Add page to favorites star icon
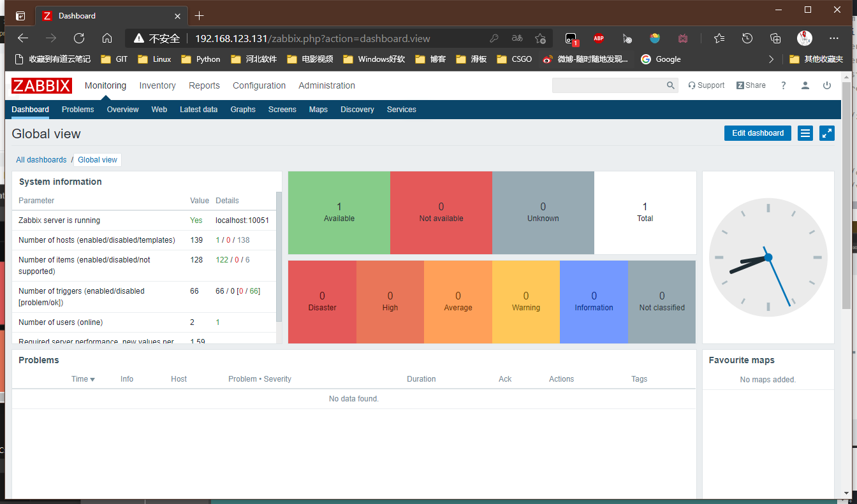This screenshot has height=504, width=857. point(540,38)
